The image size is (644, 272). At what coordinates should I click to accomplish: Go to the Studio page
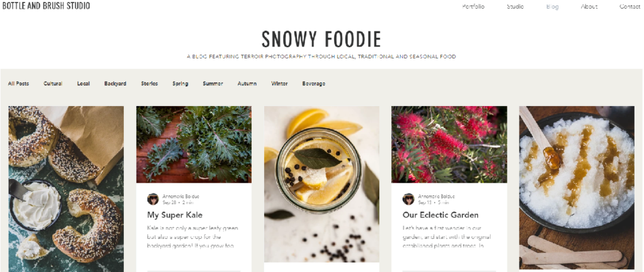[x=515, y=6]
